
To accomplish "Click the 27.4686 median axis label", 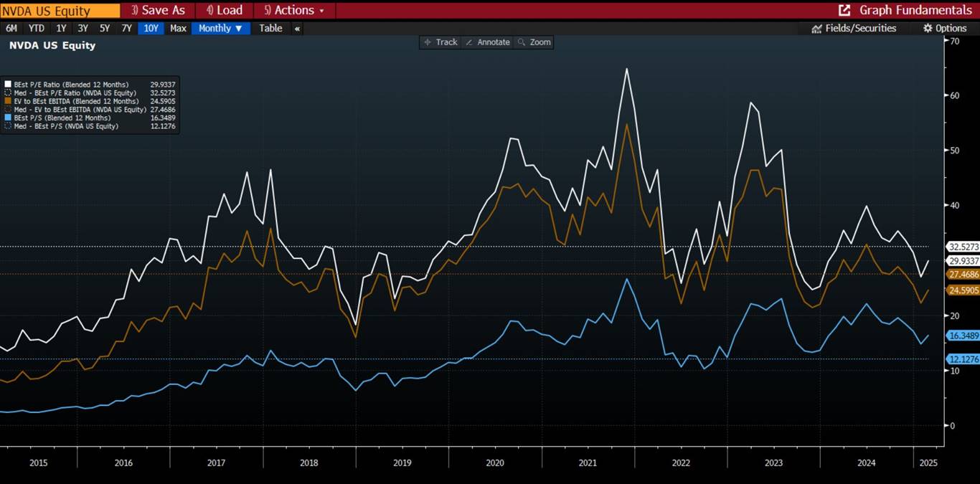I will (x=963, y=275).
